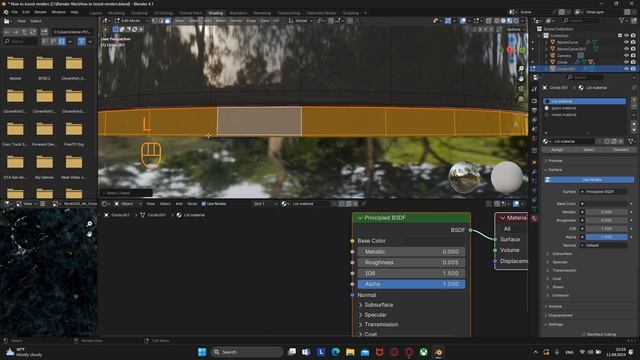Open the Object shader type dropdown
Image resolution: width=640 pixels, height=360 pixels.
[x=127, y=204]
